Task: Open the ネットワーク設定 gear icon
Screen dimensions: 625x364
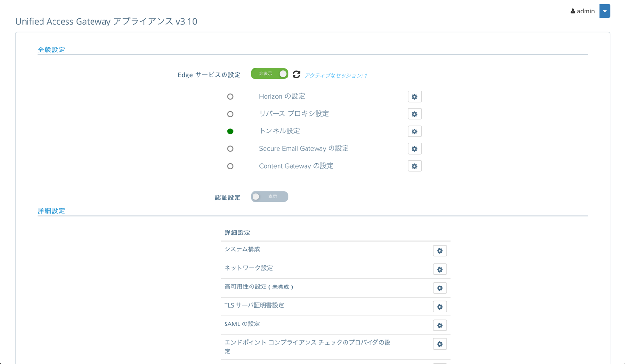Action: click(439, 270)
